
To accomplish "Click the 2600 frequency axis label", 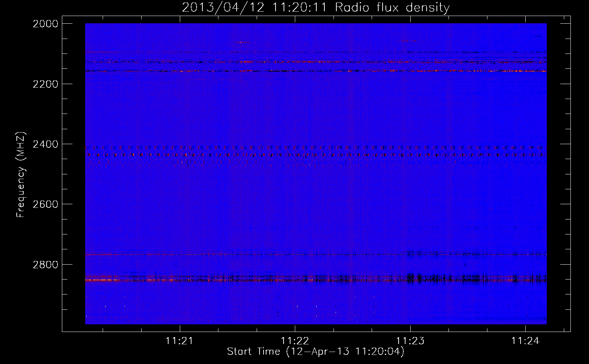I will pyautogui.click(x=46, y=204).
